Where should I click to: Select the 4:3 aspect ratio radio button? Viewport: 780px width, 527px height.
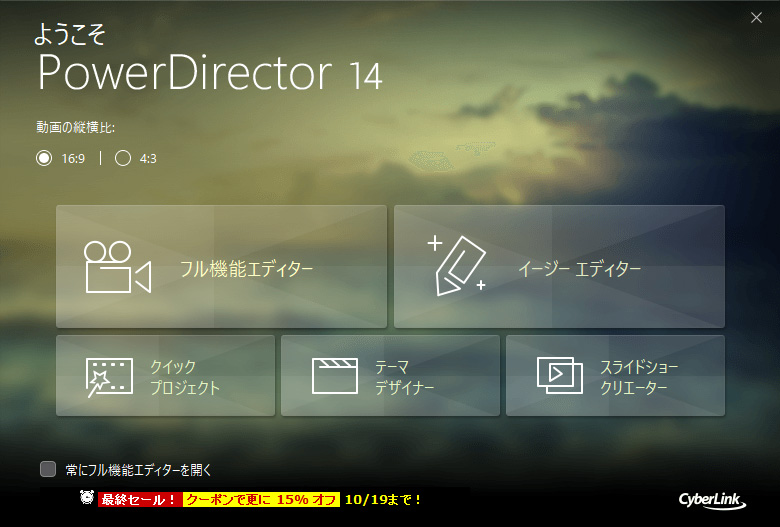(x=123, y=158)
